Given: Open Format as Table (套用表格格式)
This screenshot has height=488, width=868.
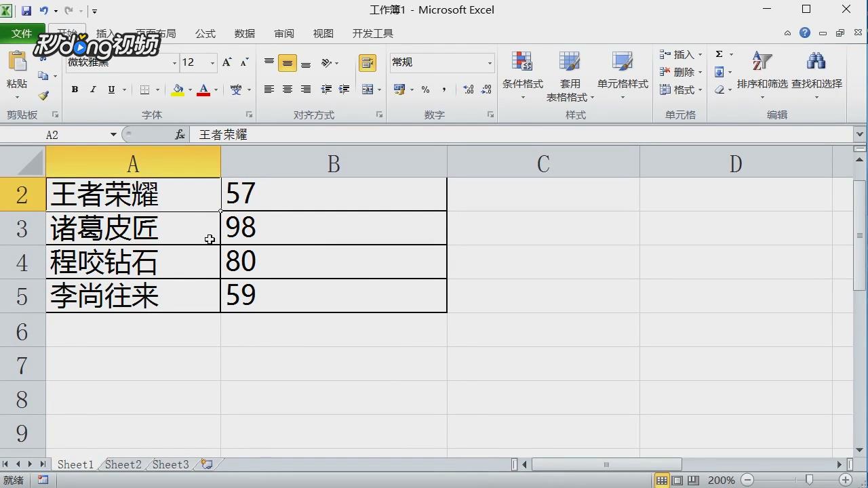Looking at the screenshot, I should click(x=570, y=76).
